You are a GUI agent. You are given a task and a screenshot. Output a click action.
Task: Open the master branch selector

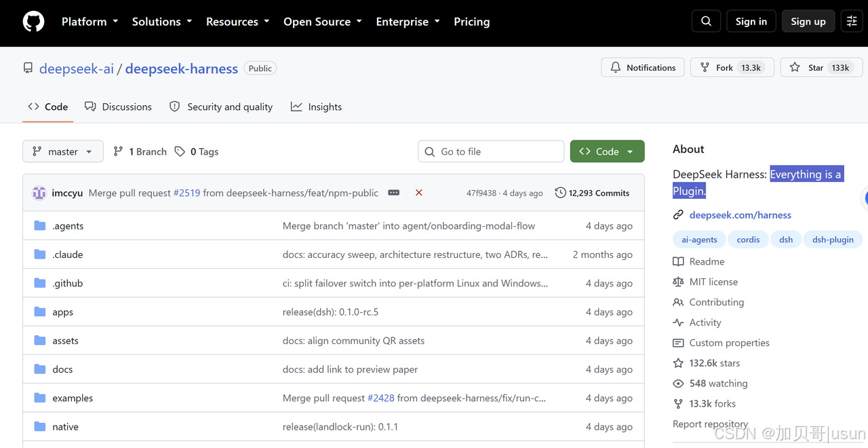tap(63, 151)
